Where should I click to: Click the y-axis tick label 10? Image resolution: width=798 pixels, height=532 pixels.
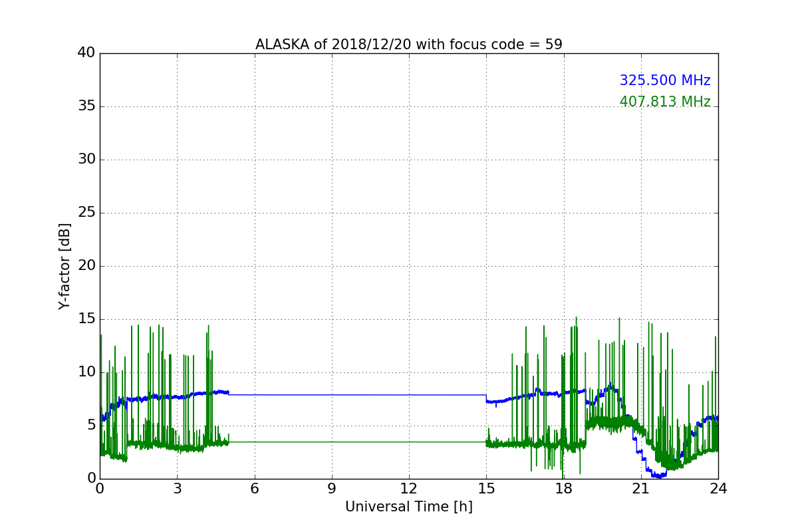[86, 372]
